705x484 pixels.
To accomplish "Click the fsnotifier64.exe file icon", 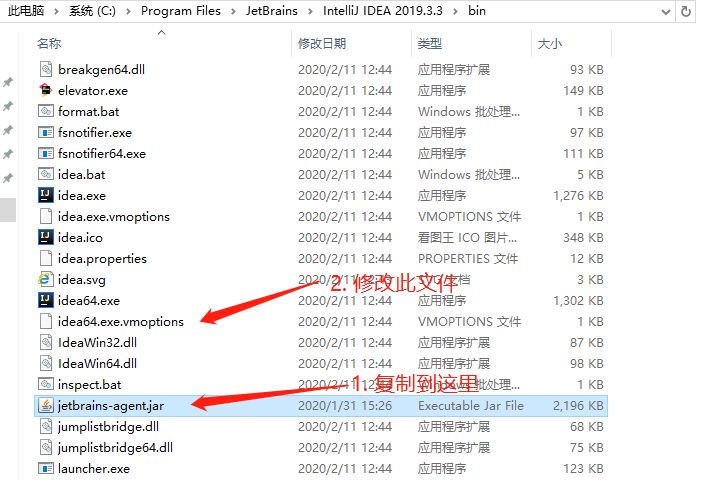I will (x=46, y=153).
